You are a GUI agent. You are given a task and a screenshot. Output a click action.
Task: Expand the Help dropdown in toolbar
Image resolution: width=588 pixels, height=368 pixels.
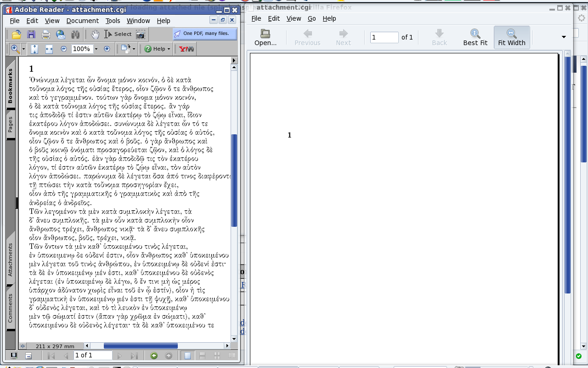point(157,49)
